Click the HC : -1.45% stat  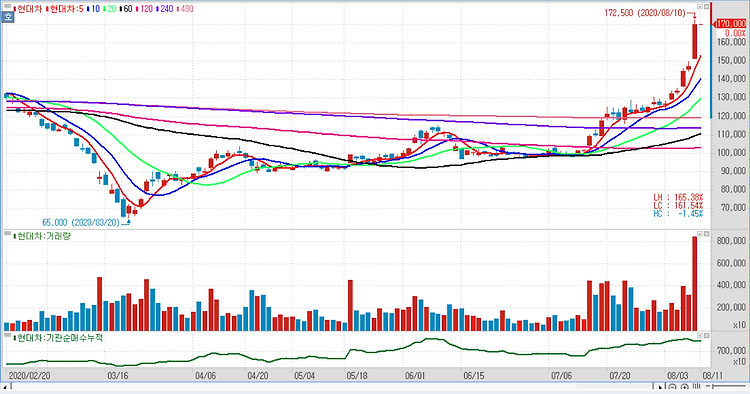[678, 214]
